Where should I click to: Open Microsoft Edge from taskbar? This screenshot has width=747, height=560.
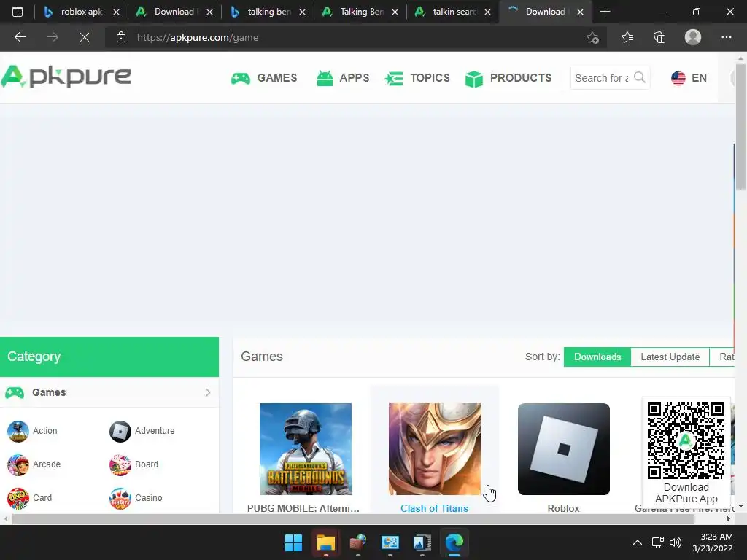coord(454,542)
